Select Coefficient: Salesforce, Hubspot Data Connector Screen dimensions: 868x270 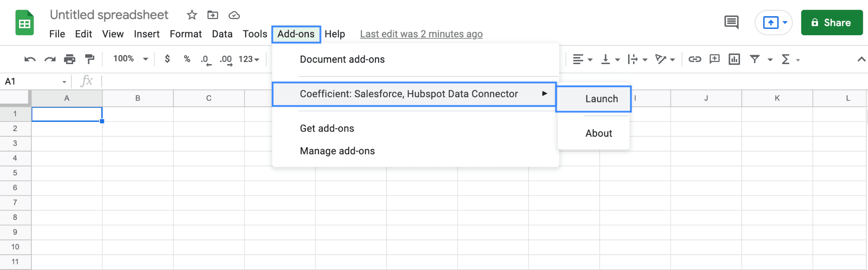click(x=414, y=94)
